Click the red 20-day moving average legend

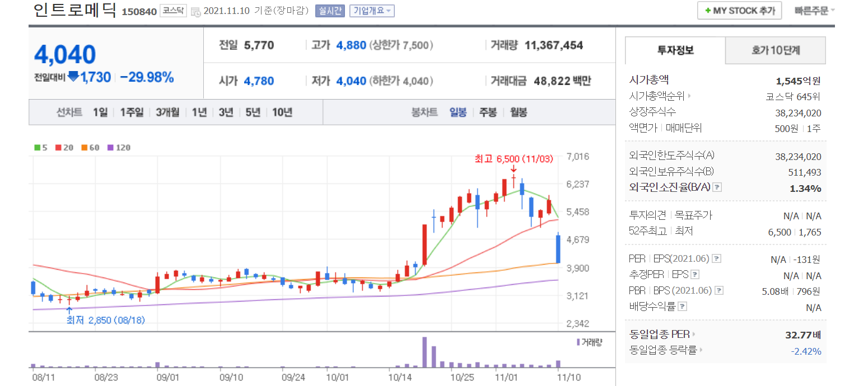[64, 148]
